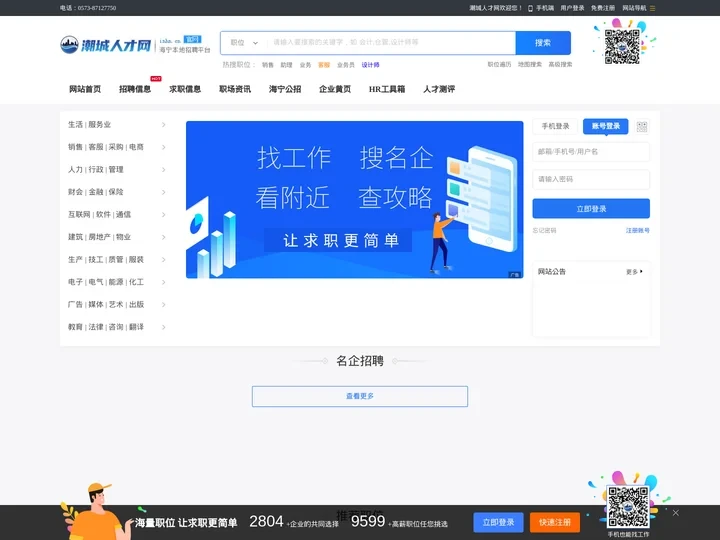720x540 pixels.
Task: Click 查看更多 under 名企招聘
Action: coord(360,396)
